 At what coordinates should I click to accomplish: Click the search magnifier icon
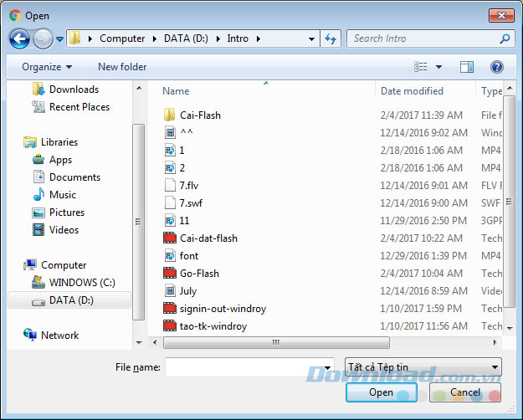505,38
